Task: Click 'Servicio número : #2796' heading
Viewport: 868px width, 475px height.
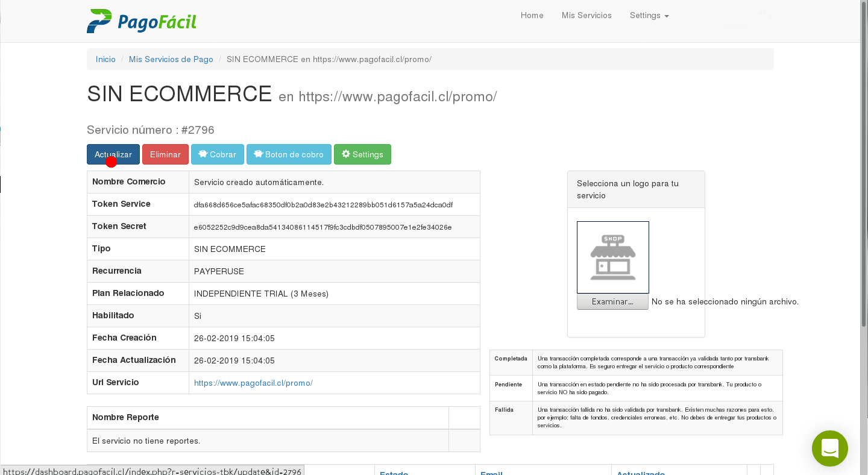Action: pyautogui.click(x=151, y=130)
